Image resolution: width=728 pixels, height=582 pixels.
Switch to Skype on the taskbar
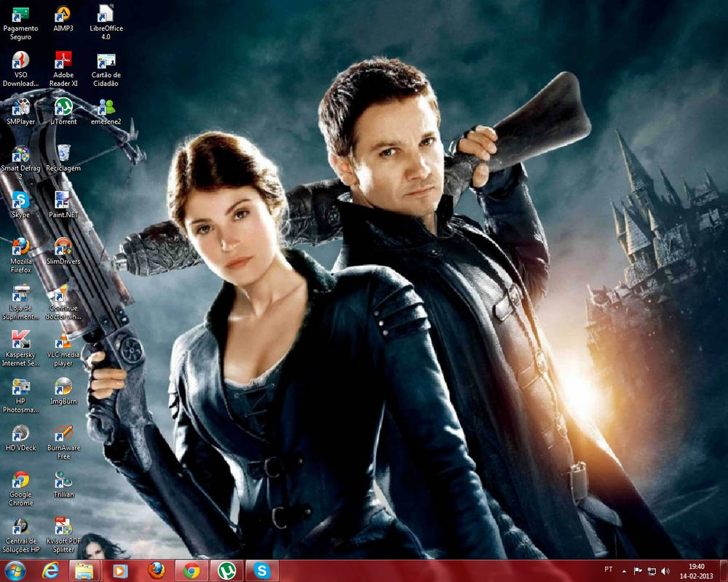[262, 570]
